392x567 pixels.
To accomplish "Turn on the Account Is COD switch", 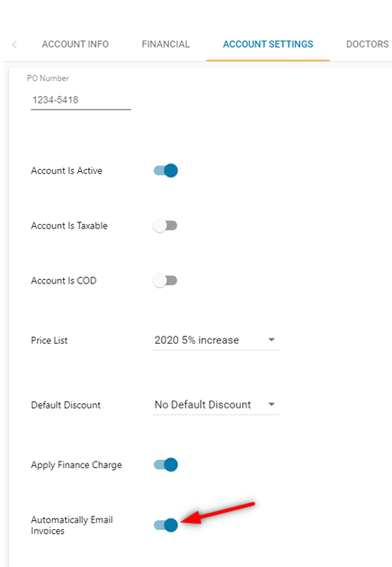I will point(165,281).
